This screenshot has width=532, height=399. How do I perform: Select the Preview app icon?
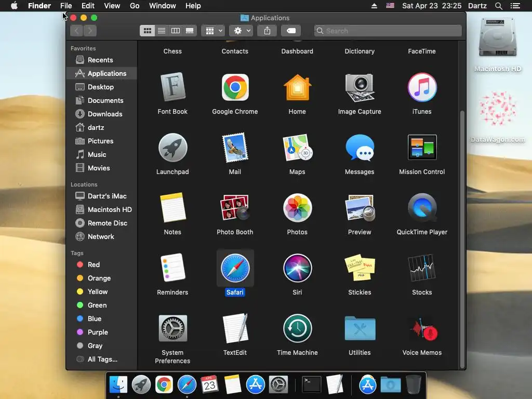pyautogui.click(x=360, y=208)
